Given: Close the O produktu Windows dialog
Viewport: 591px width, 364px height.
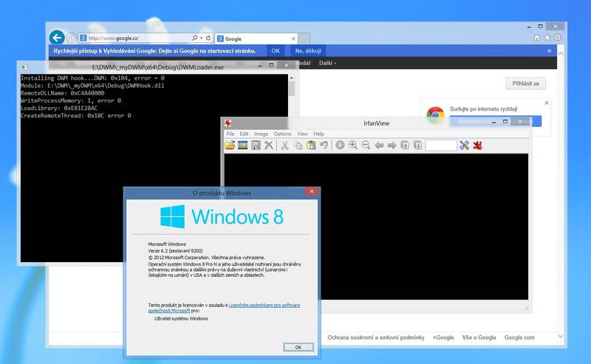Looking at the screenshot, I should coord(312,191).
